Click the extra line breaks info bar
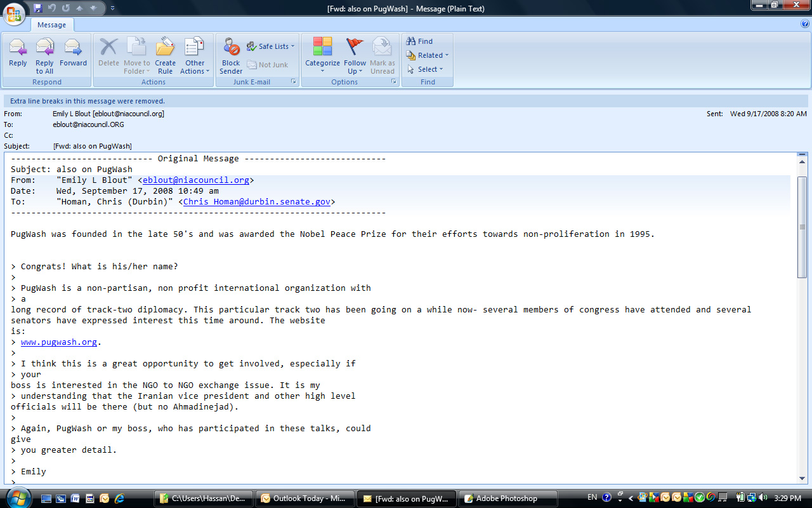 [x=406, y=101]
